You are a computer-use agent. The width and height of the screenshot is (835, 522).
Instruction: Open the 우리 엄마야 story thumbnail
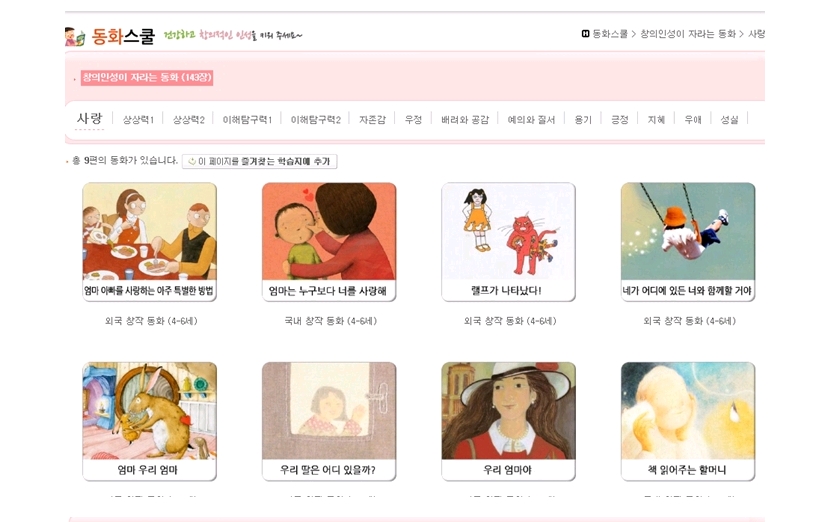(x=509, y=421)
